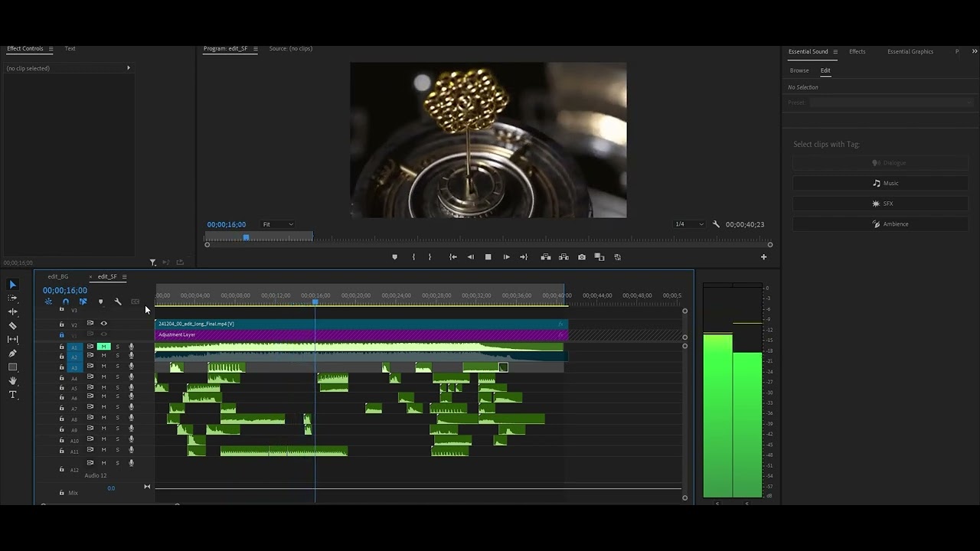980x551 pixels.
Task: Select the Slip tool
Action: [12, 340]
